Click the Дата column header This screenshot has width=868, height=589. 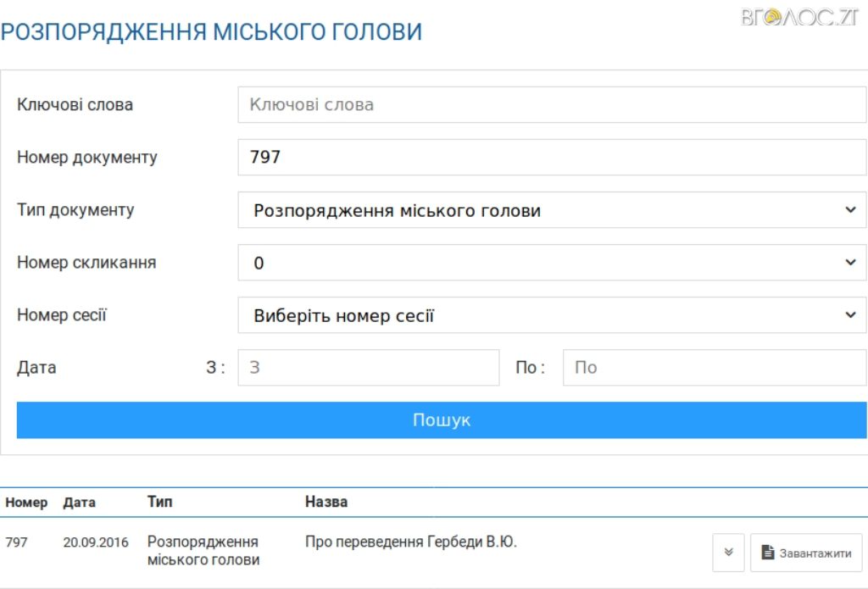(79, 503)
